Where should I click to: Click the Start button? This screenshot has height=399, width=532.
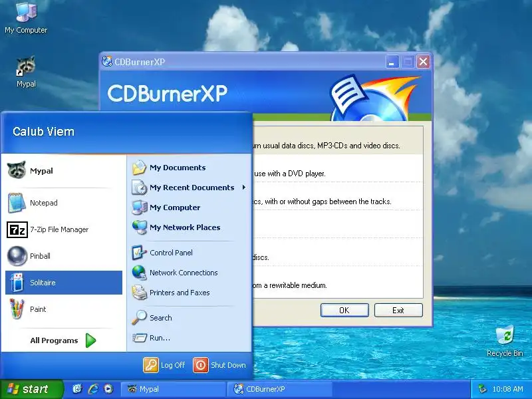point(32,389)
